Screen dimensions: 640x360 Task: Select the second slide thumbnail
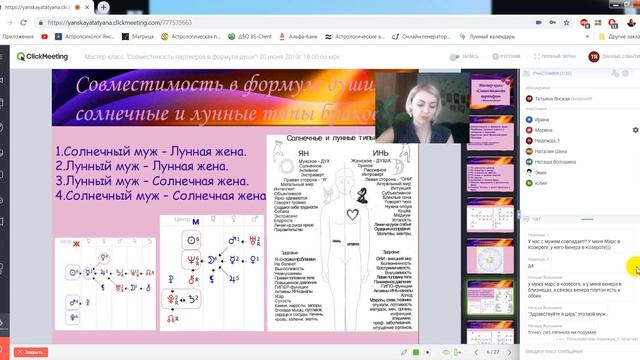pyautogui.click(x=490, y=133)
